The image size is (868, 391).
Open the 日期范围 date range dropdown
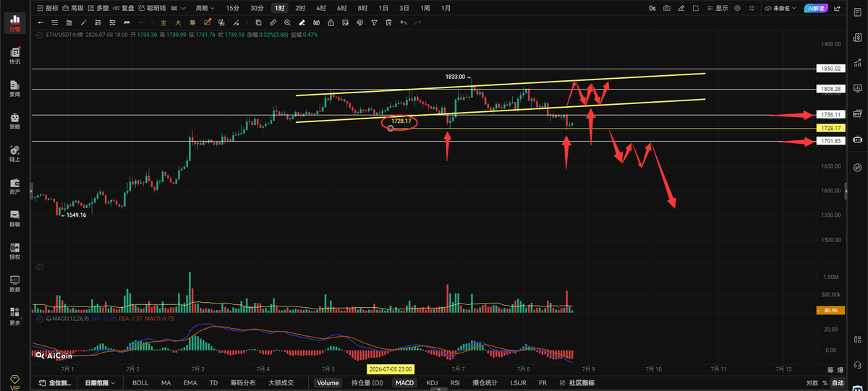tap(98, 383)
